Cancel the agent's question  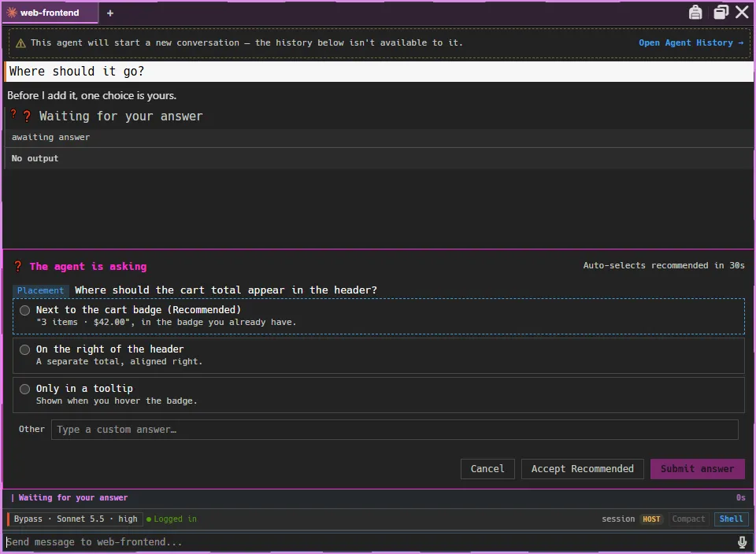point(487,469)
